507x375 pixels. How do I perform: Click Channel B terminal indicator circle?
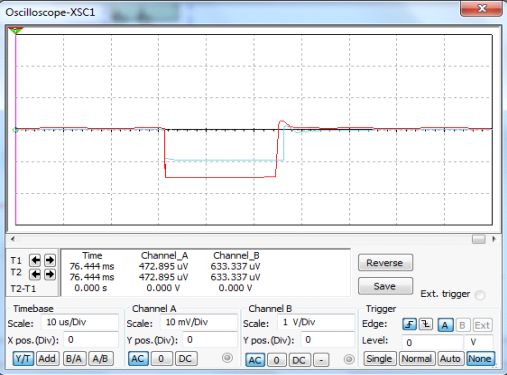(x=349, y=359)
